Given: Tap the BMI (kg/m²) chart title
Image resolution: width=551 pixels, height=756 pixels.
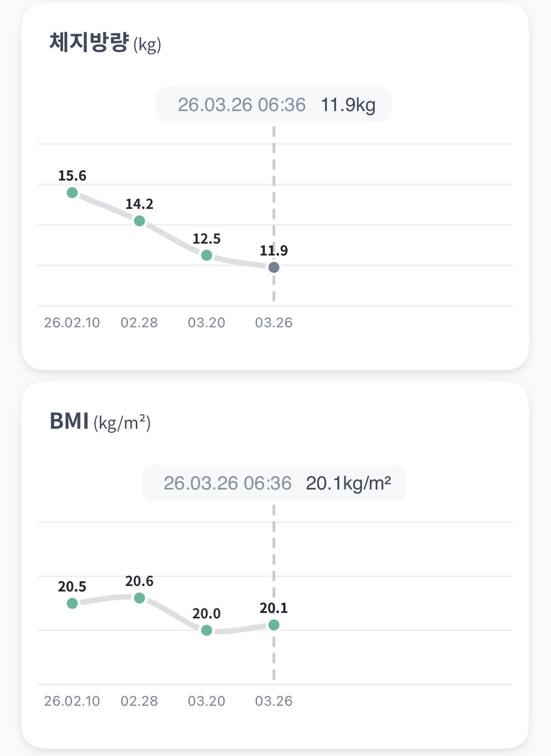Looking at the screenshot, I should (x=100, y=422).
